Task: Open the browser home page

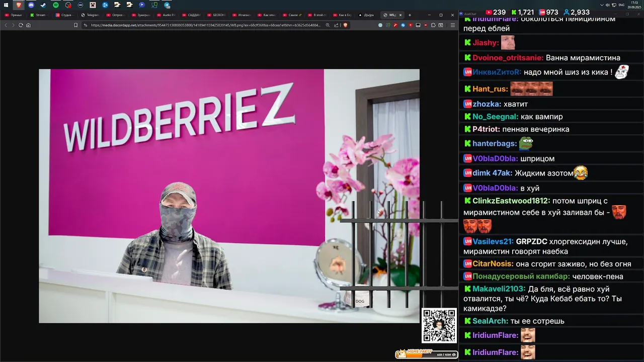Action: pos(28,25)
